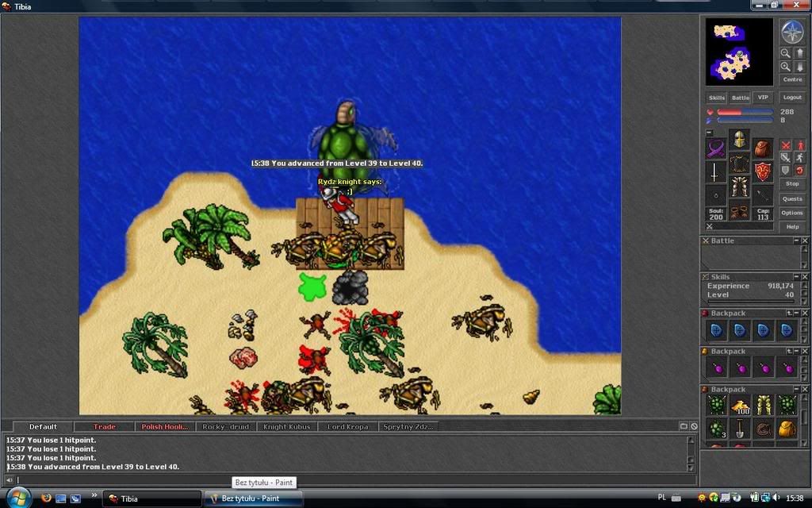Screen dimensions: 812x508
Task: Open the VIP list button
Action: click(763, 98)
